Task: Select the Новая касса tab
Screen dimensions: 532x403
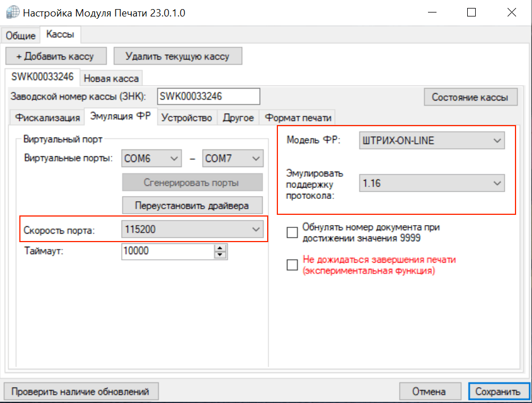Action: (111, 78)
